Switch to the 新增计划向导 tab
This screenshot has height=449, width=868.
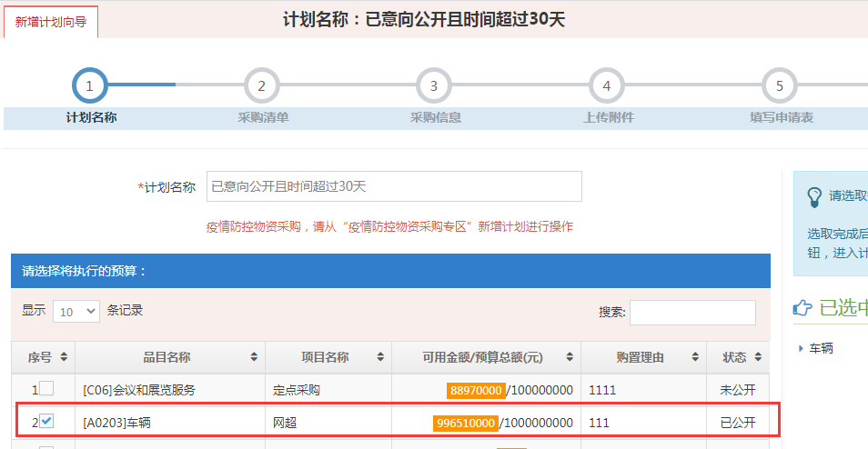click(51, 21)
